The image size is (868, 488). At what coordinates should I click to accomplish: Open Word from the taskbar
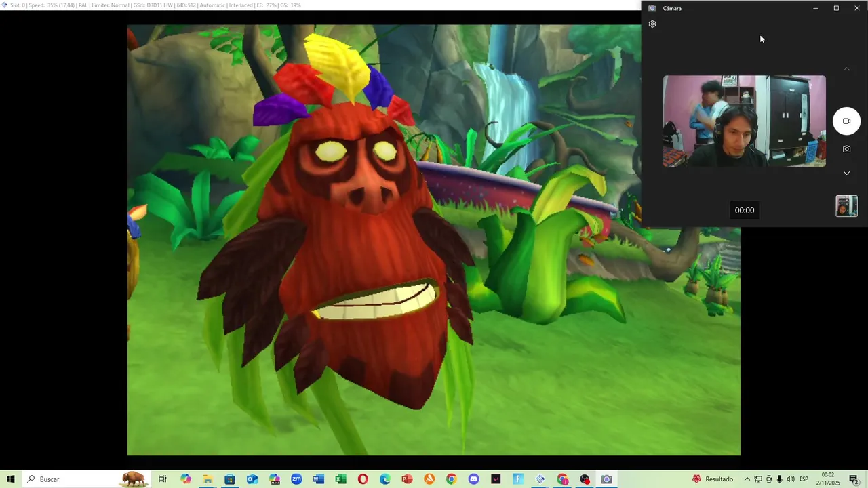[x=319, y=479]
